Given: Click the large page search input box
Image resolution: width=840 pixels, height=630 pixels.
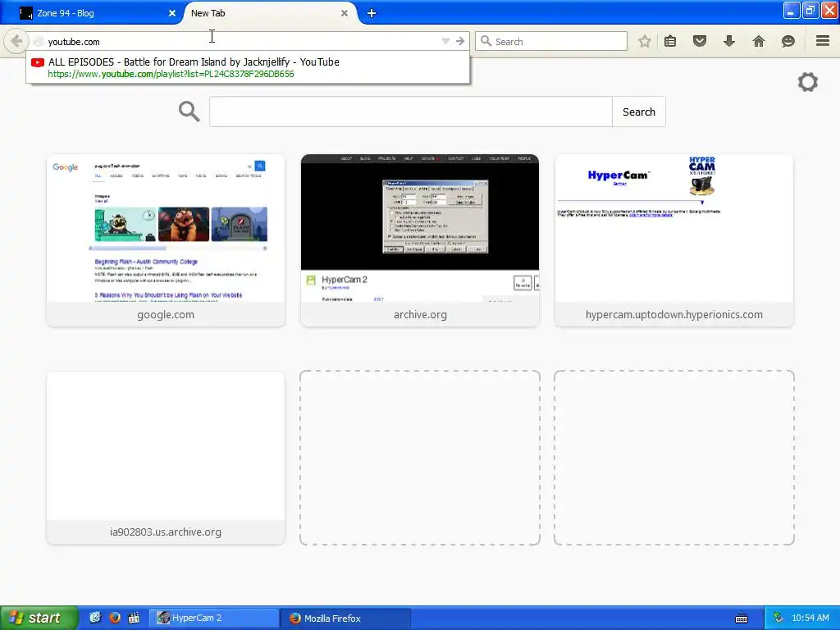Looking at the screenshot, I should 411,112.
